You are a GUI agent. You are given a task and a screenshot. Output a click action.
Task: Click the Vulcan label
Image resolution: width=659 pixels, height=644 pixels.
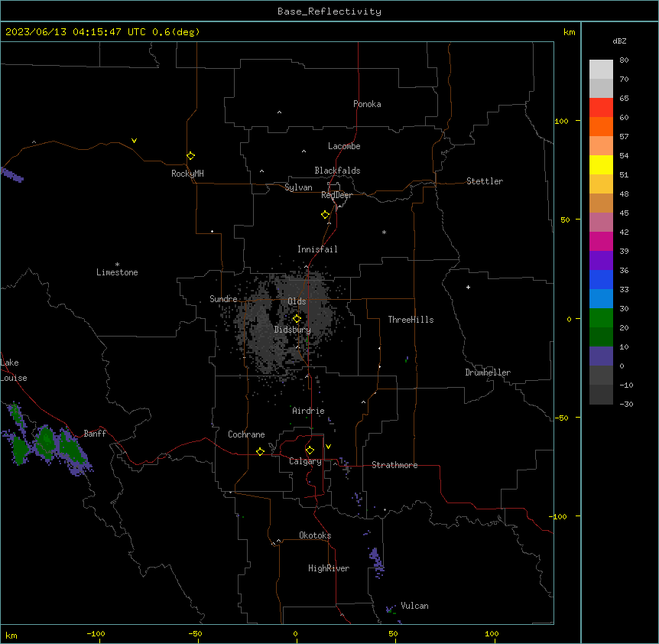click(x=414, y=606)
